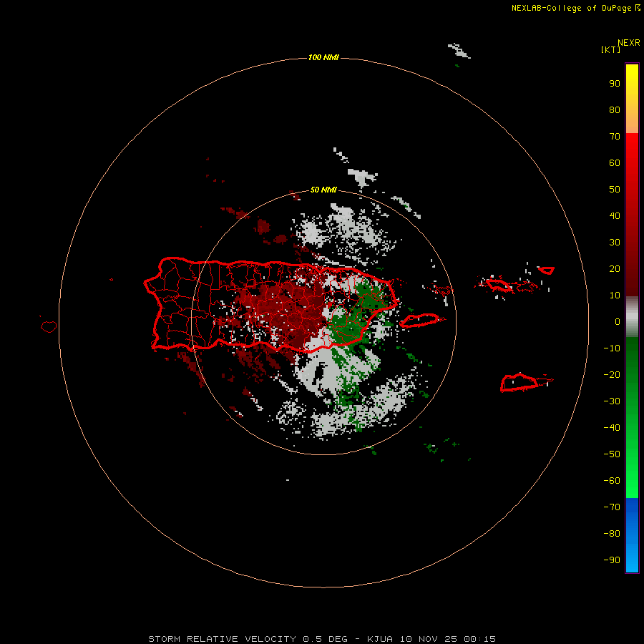Click the [KT] units label
The image size is (644, 644).
pos(610,49)
